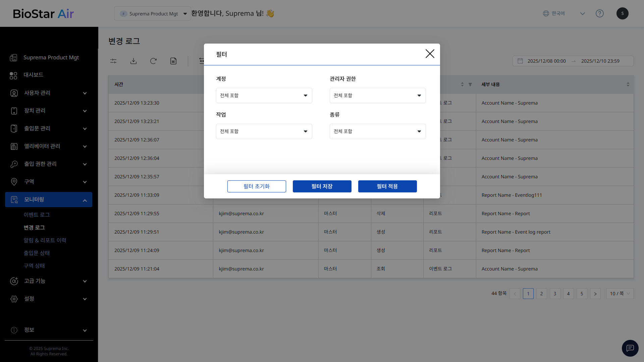
Task: Open the 관리자 권한 dropdown
Action: point(377,96)
